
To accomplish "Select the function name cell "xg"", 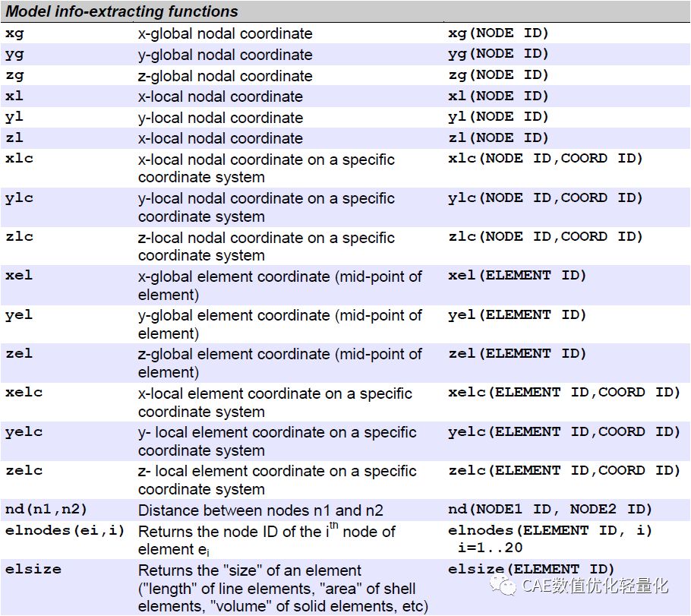I will click(x=14, y=33).
